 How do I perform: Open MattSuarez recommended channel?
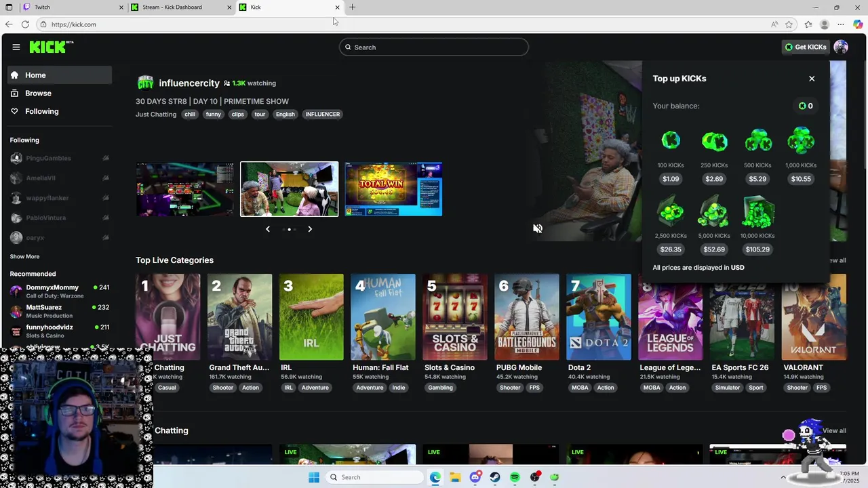pos(60,311)
